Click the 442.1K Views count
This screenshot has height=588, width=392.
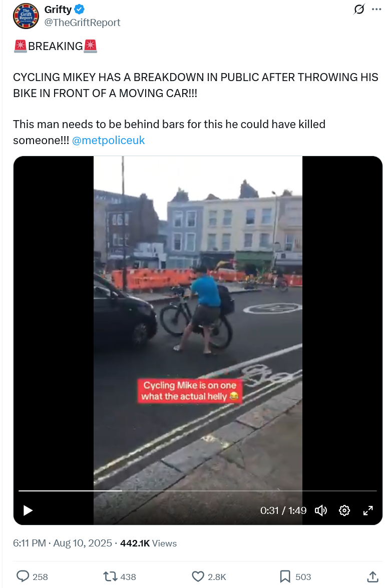[148, 543]
